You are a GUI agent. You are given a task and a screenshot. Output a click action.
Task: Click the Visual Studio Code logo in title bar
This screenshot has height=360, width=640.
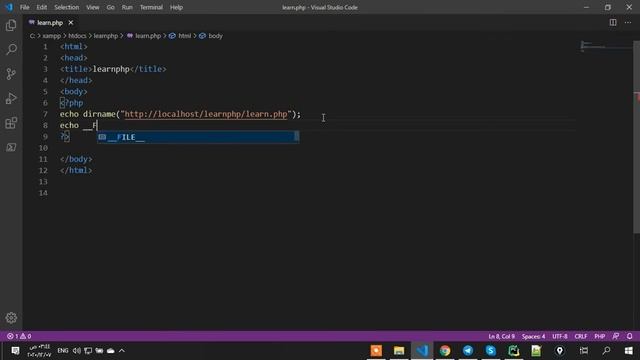[9, 7]
